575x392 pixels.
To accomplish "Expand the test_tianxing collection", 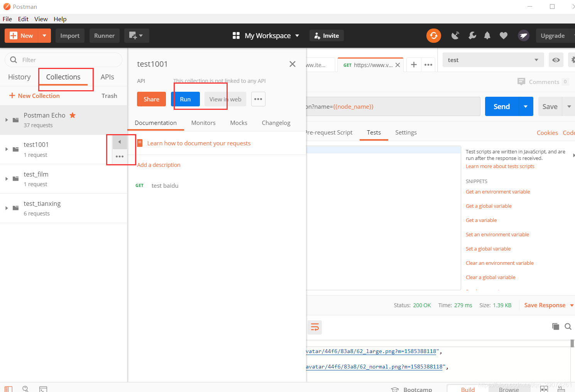I will 7,208.
